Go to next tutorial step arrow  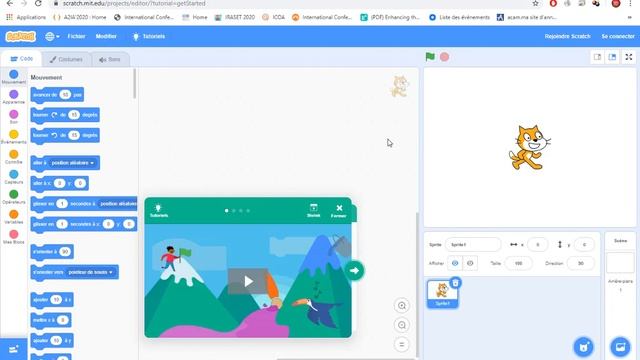pyautogui.click(x=354, y=270)
